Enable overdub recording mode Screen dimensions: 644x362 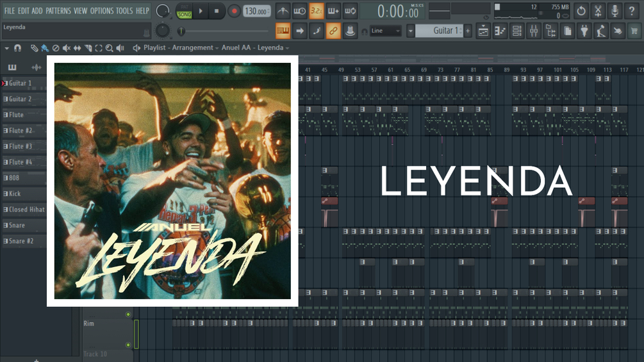pyautogui.click(x=333, y=11)
